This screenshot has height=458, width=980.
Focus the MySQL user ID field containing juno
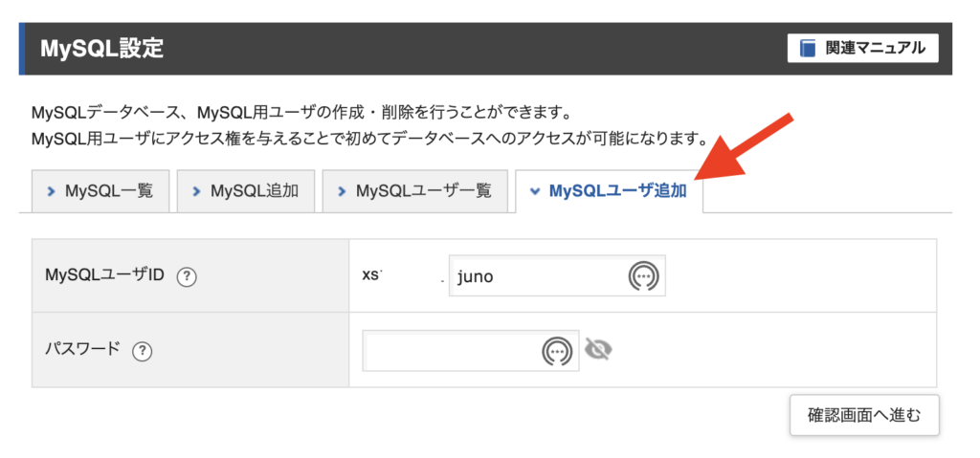557,275
